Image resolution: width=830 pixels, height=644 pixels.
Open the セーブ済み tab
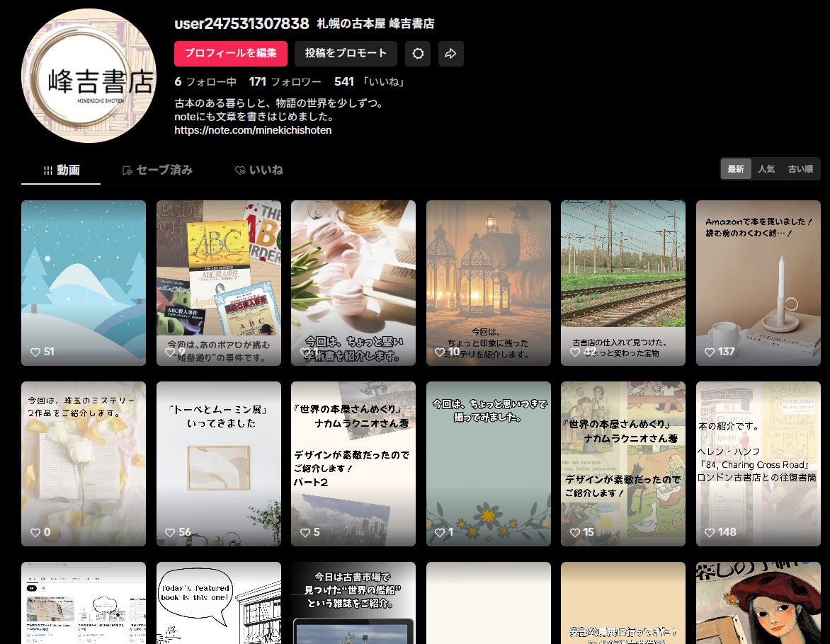[x=157, y=170]
